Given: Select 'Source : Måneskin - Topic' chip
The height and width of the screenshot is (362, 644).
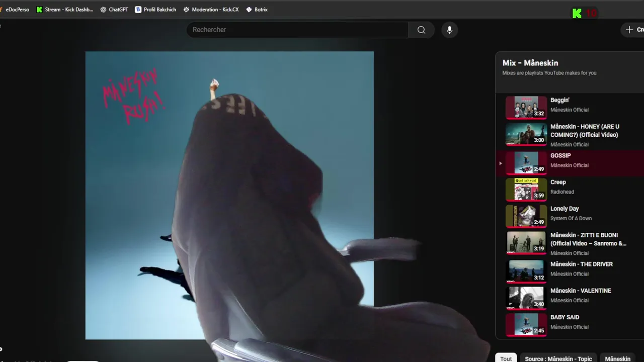Looking at the screenshot, I should coord(558,358).
